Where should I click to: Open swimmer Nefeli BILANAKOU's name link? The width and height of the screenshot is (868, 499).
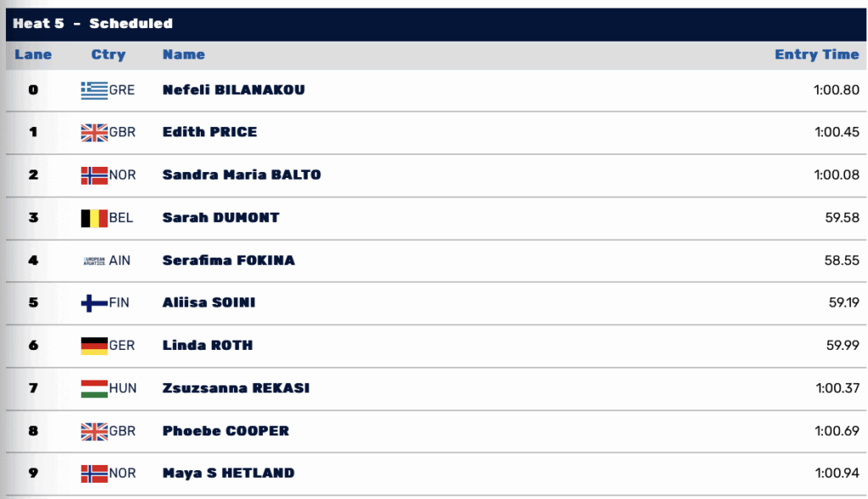234,90
